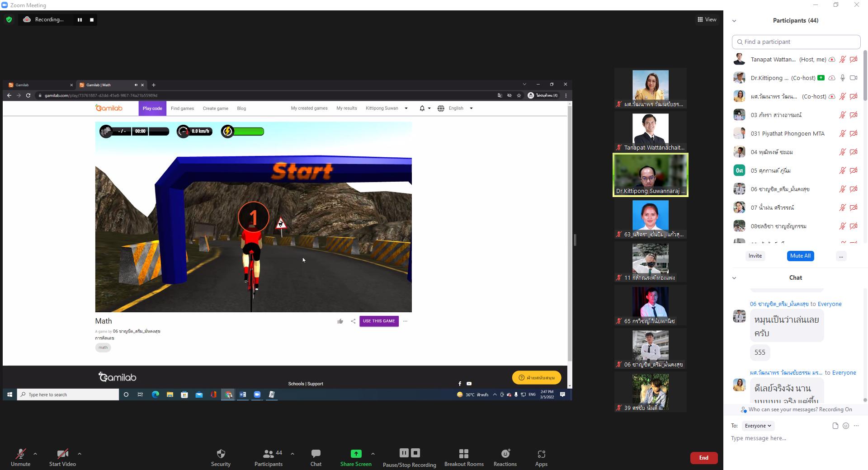Click the green encryption shield icon

coord(9,19)
